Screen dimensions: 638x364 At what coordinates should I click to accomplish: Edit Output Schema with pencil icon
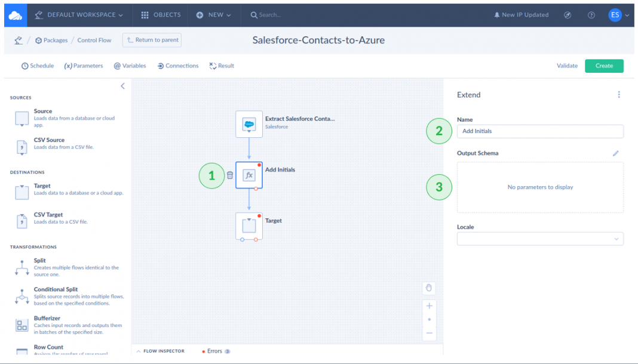pos(616,153)
